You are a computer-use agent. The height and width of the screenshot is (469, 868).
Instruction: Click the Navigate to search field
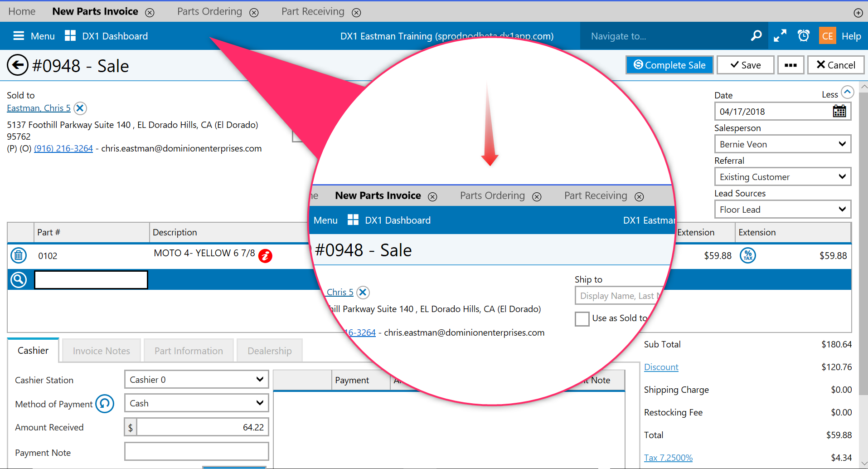pos(665,36)
